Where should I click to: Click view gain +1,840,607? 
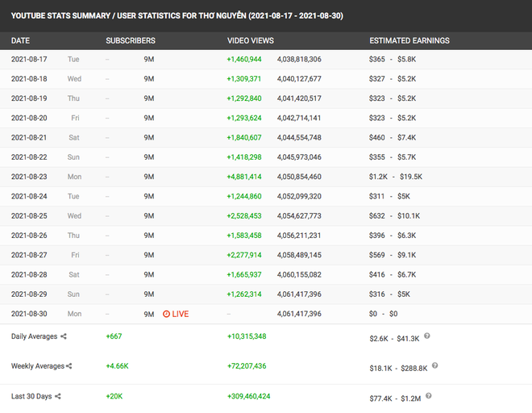click(x=244, y=138)
